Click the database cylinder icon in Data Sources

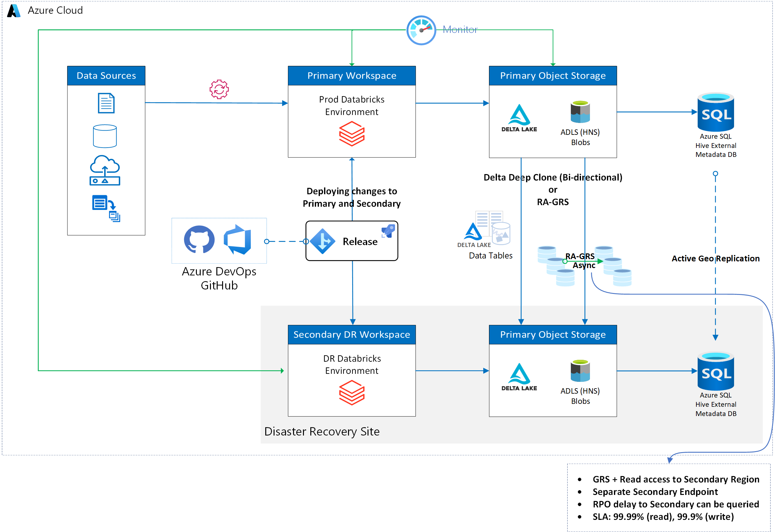tap(105, 136)
